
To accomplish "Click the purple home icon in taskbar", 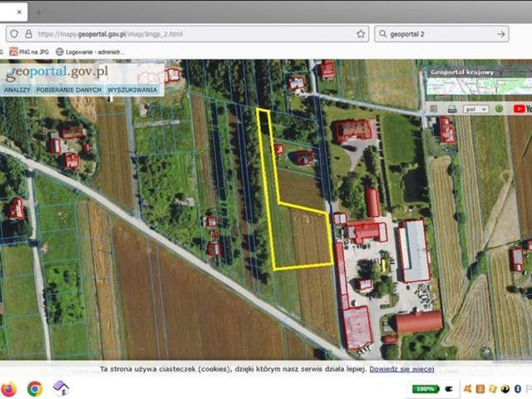I will point(61,388).
